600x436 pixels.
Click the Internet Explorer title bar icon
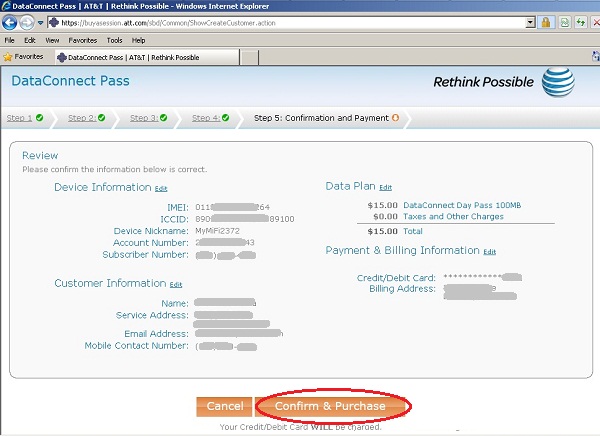click(6, 5)
